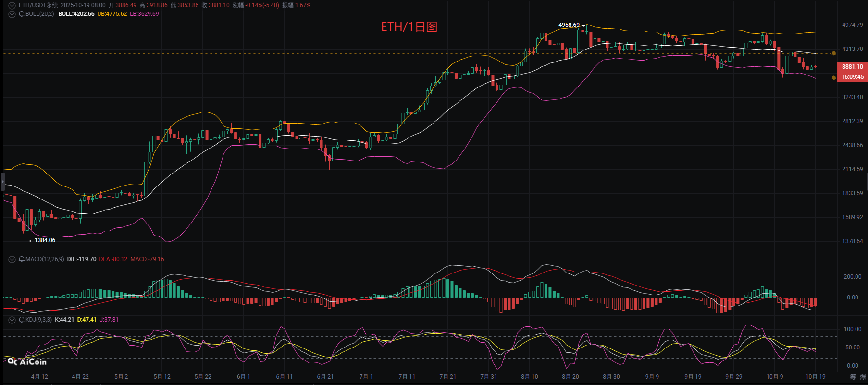Click the 10月 19 date label
Viewport: 868px width, 385px height.
click(x=816, y=377)
